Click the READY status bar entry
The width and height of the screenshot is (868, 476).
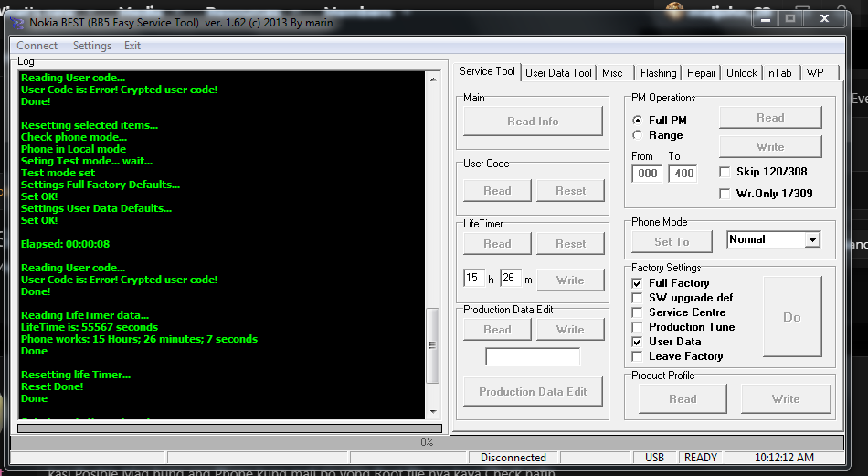click(x=700, y=457)
